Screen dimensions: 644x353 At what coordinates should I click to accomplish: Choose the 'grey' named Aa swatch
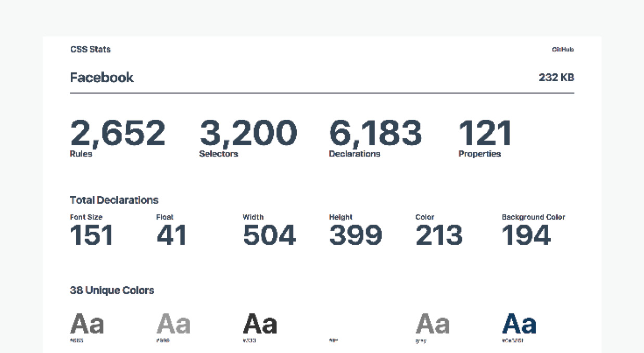433,324
